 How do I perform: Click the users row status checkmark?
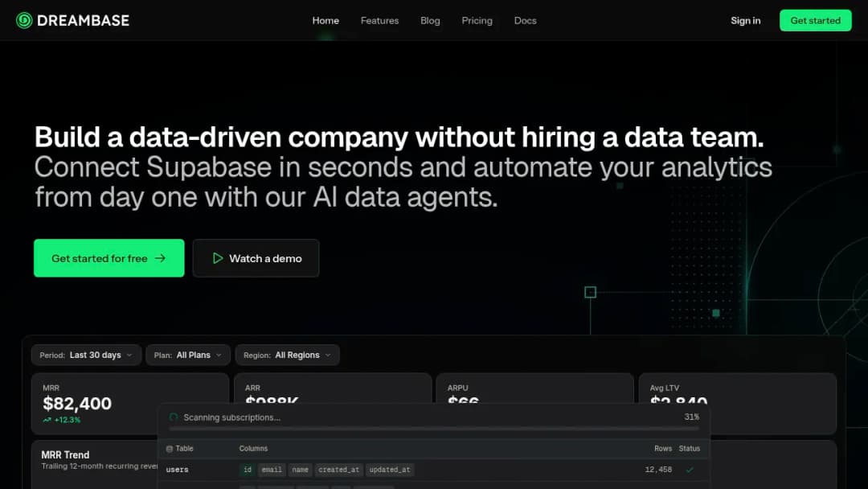click(690, 470)
